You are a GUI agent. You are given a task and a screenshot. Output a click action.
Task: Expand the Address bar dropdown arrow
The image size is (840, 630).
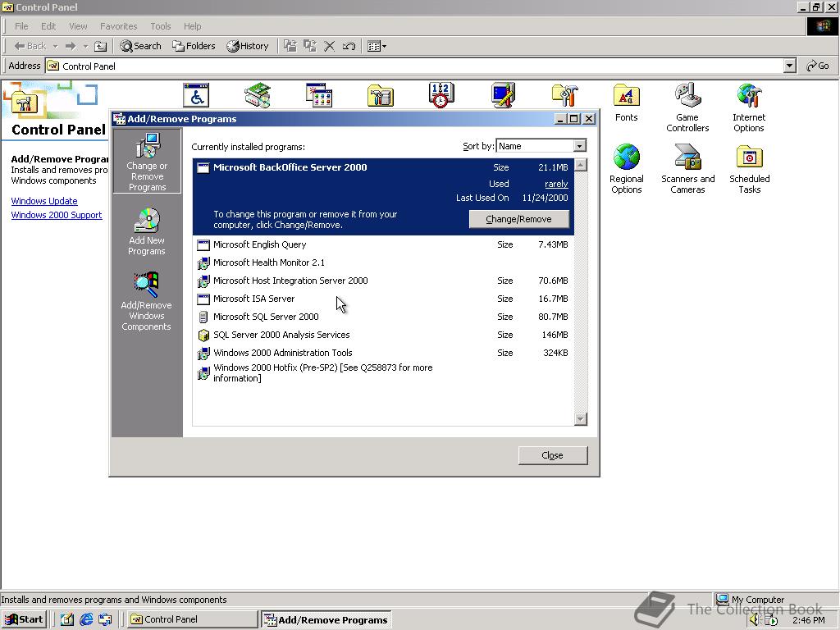789,66
